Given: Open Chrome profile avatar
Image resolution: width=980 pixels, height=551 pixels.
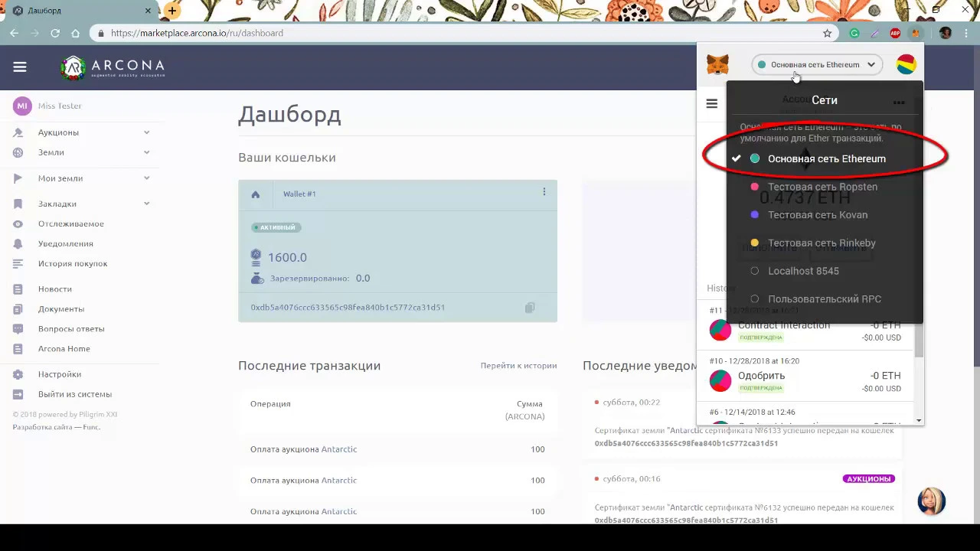Looking at the screenshot, I should [946, 33].
